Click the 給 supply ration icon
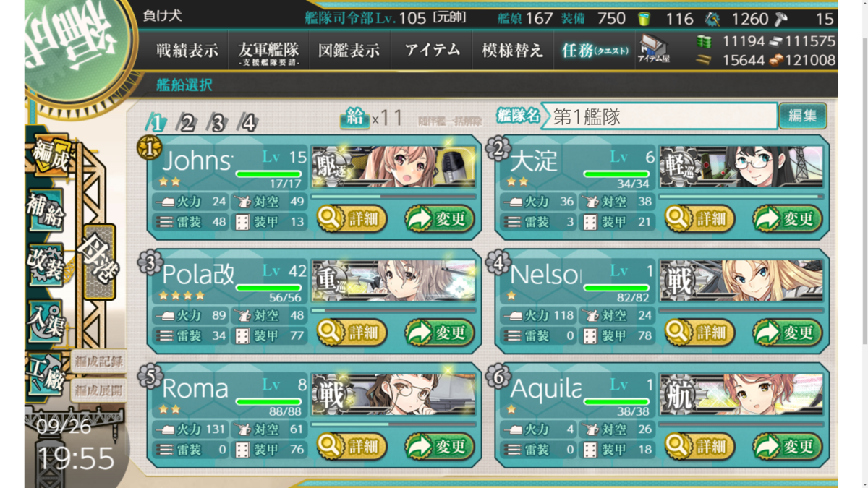The width and height of the screenshot is (868, 488). 354,118
